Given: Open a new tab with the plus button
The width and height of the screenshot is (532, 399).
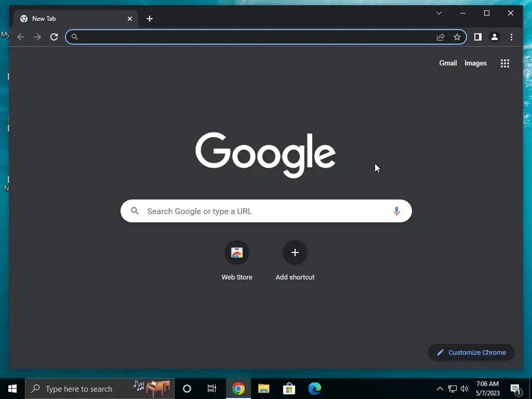Looking at the screenshot, I should point(150,19).
